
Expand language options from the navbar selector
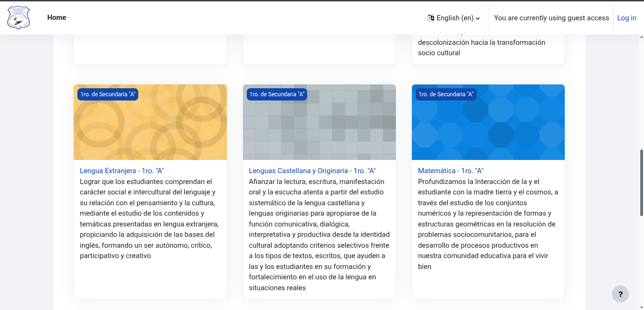click(453, 17)
